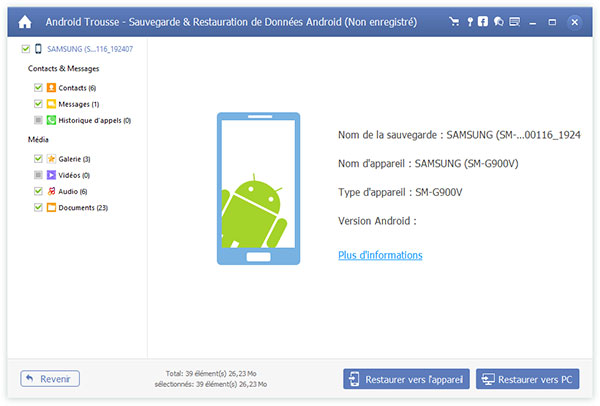600x406 pixels.
Task: Uncheck the Galerie (3) checkbox
Action: tap(38, 159)
